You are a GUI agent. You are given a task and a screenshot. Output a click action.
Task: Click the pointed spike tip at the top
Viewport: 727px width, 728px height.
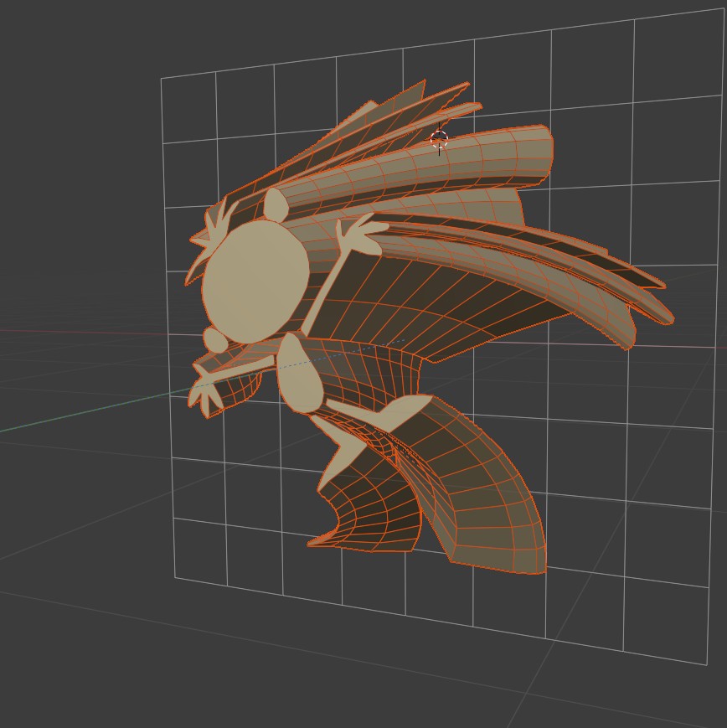466,82
